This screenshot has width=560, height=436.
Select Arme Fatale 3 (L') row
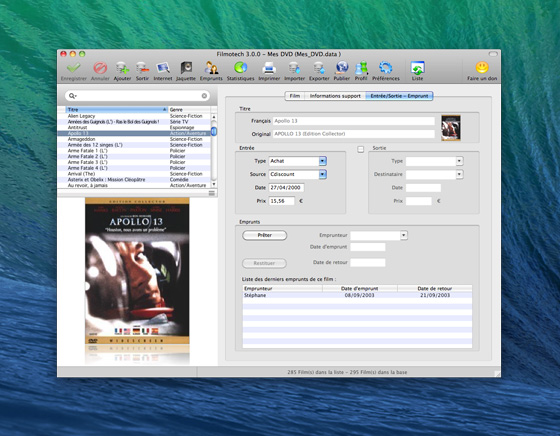pos(134,162)
